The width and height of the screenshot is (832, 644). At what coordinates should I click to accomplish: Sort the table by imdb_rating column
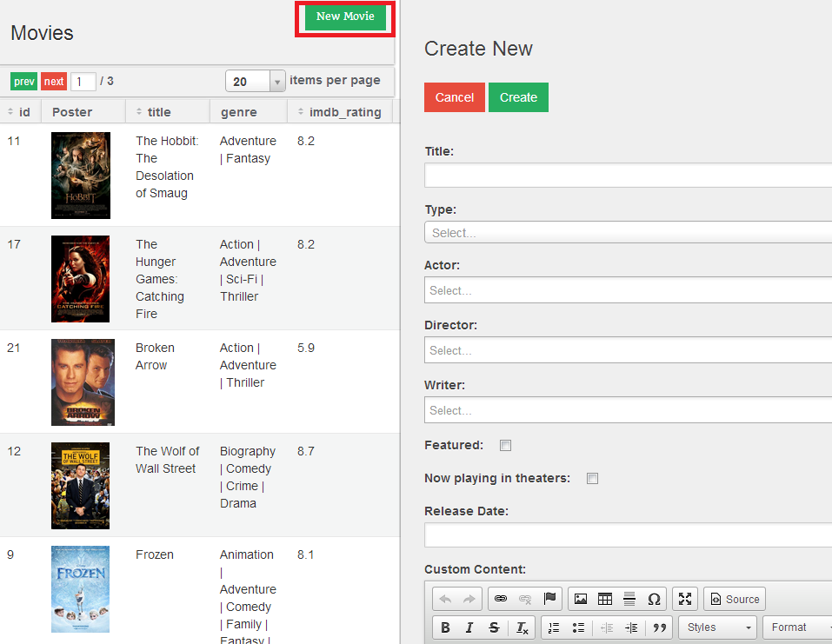pyautogui.click(x=339, y=112)
